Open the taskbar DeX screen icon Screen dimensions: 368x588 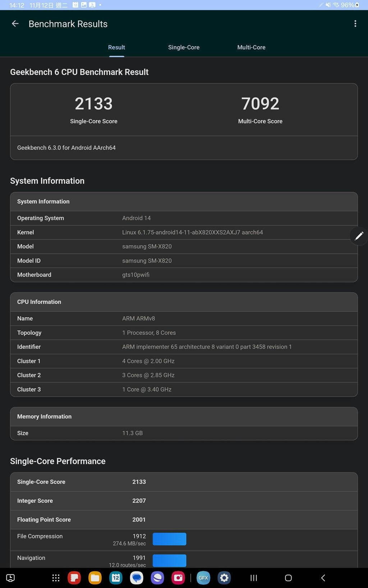pyautogui.click(x=11, y=578)
